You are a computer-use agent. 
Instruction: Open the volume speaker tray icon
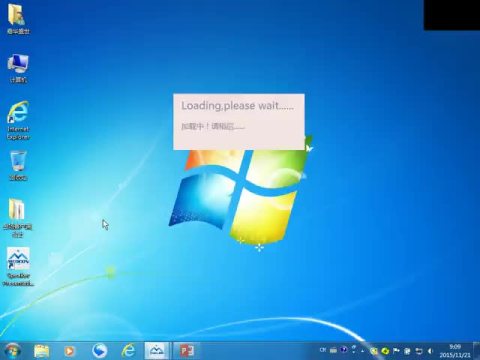[x=431, y=351]
